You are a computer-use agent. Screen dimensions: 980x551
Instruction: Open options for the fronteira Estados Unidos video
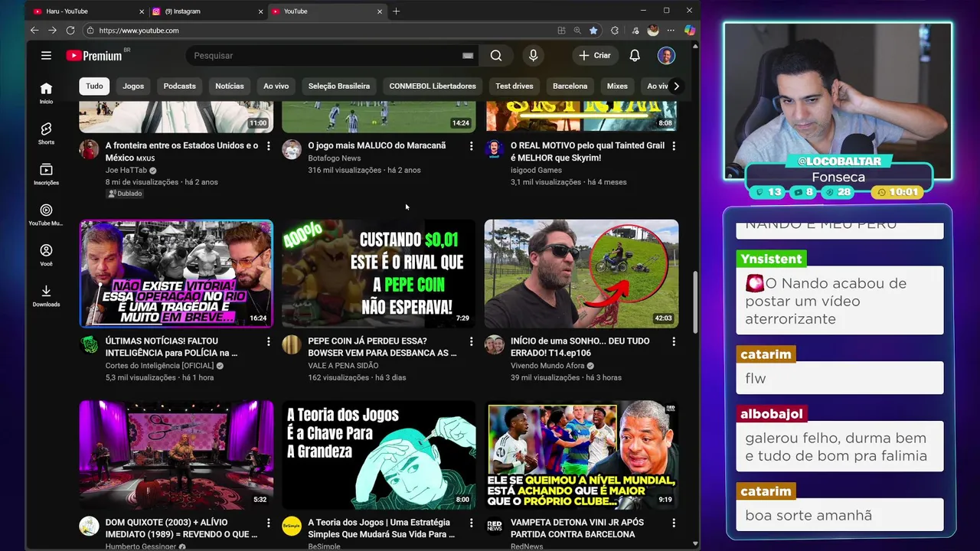(268, 145)
